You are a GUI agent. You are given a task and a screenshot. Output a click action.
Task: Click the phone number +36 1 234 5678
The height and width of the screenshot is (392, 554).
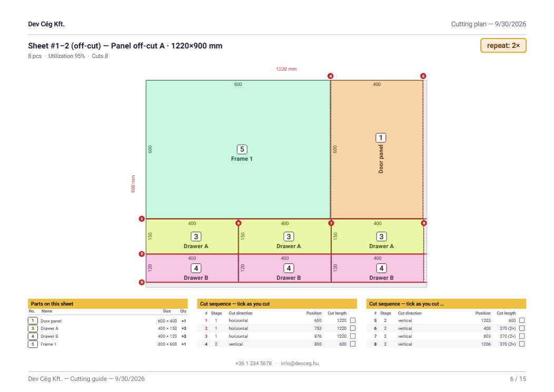pos(253,363)
